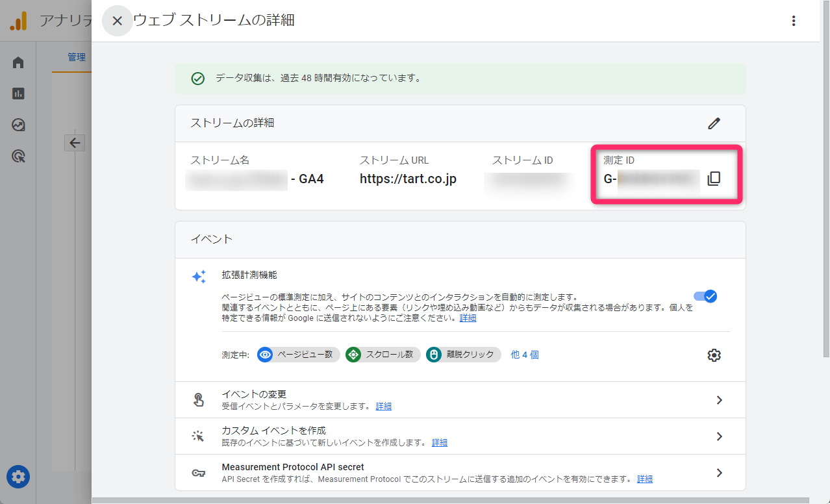Click the sparkle icon beside 拡張計測機能
This screenshot has height=504, width=830.
coord(199,276)
